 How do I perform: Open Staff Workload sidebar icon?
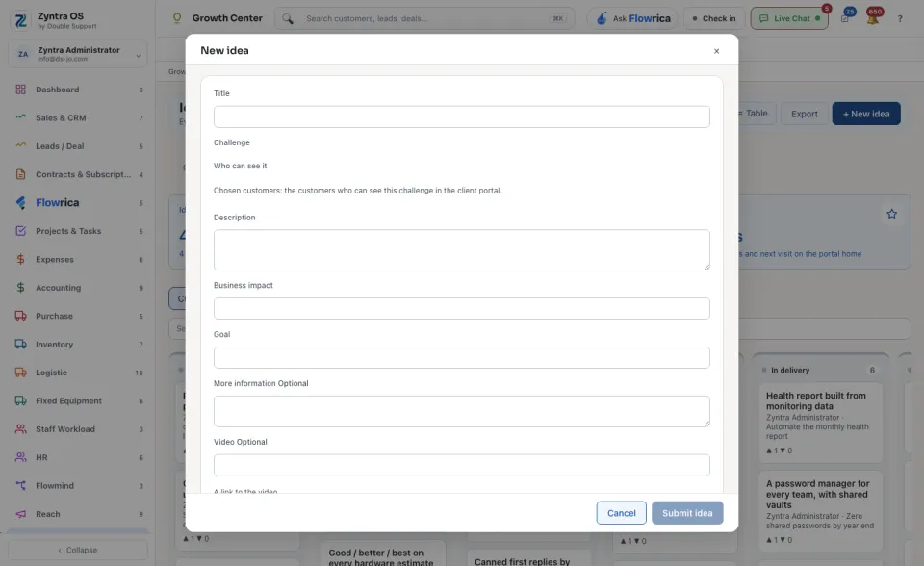(x=20, y=428)
